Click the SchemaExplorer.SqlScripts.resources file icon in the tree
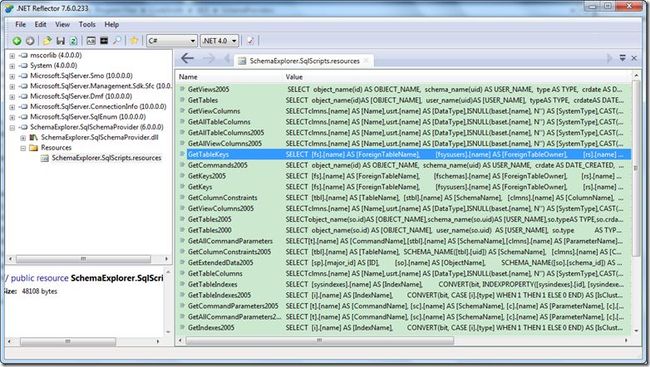650x367 pixels. coord(44,158)
